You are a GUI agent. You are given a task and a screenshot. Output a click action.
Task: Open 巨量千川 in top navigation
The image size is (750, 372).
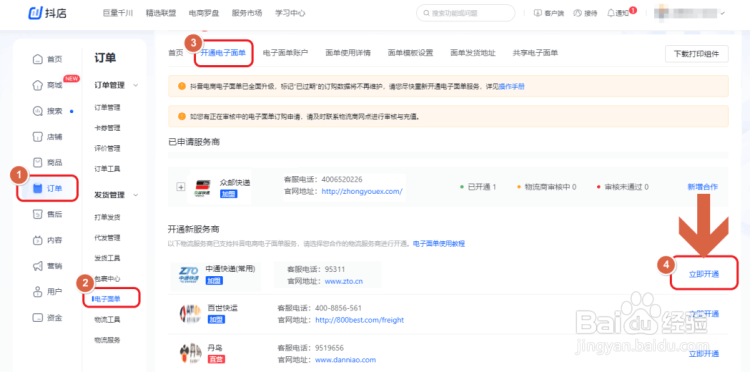point(118,13)
